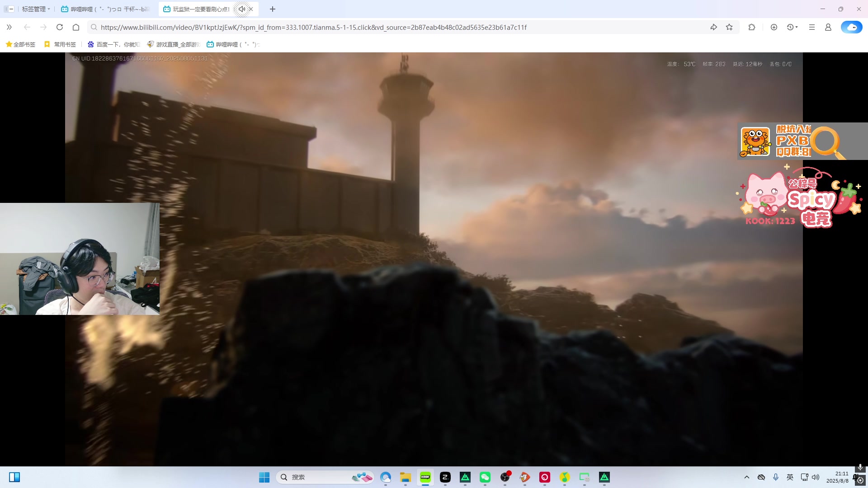Go back to previous page

(x=27, y=27)
